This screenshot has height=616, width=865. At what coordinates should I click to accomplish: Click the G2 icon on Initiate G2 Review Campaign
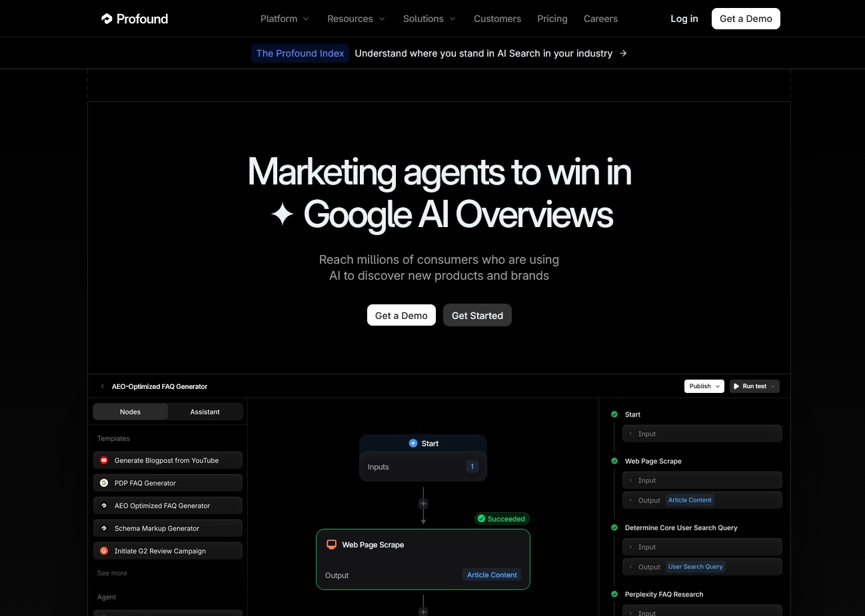point(104,551)
